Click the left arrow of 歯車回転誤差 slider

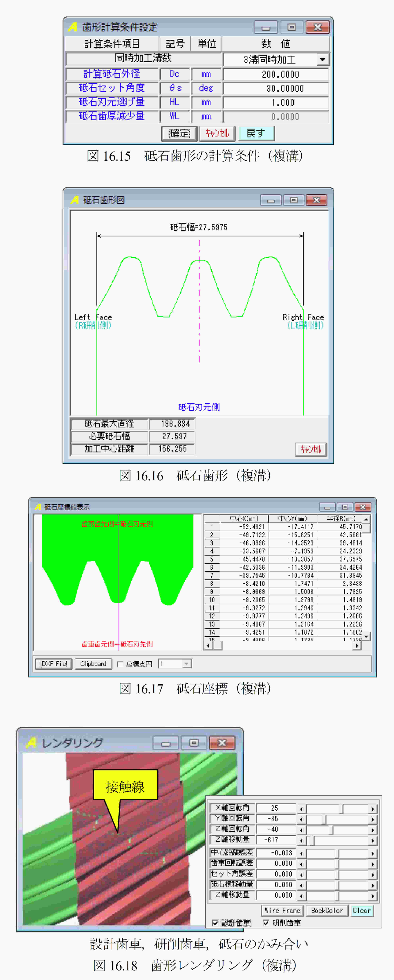pyautogui.click(x=301, y=864)
